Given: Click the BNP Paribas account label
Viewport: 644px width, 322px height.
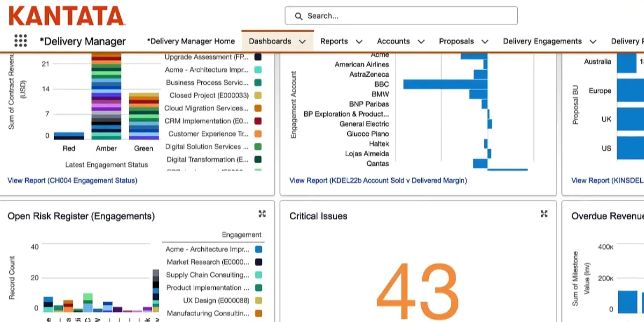Looking at the screenshot, I should coord(369,104).
